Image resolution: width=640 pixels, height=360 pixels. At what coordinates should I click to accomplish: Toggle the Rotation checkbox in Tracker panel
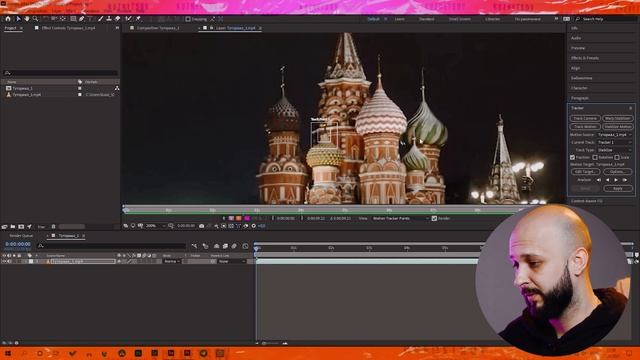tap(595, 157)
